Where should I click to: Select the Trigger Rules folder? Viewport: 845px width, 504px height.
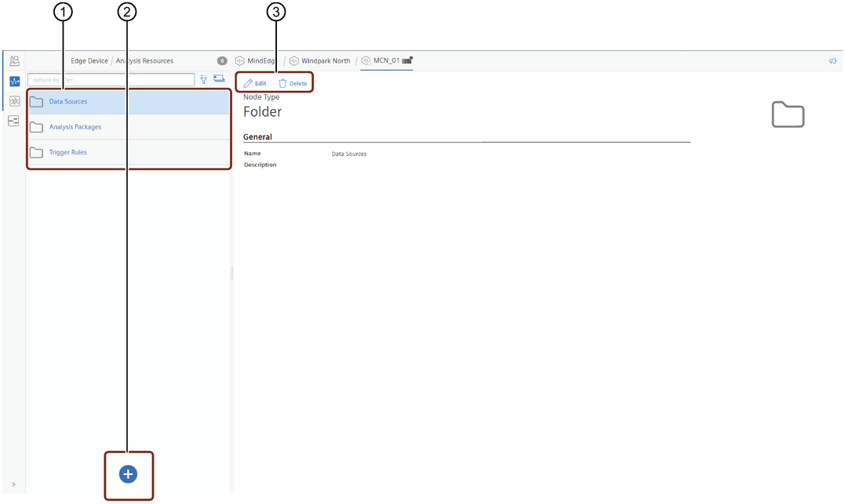click(x=129, y=152)
